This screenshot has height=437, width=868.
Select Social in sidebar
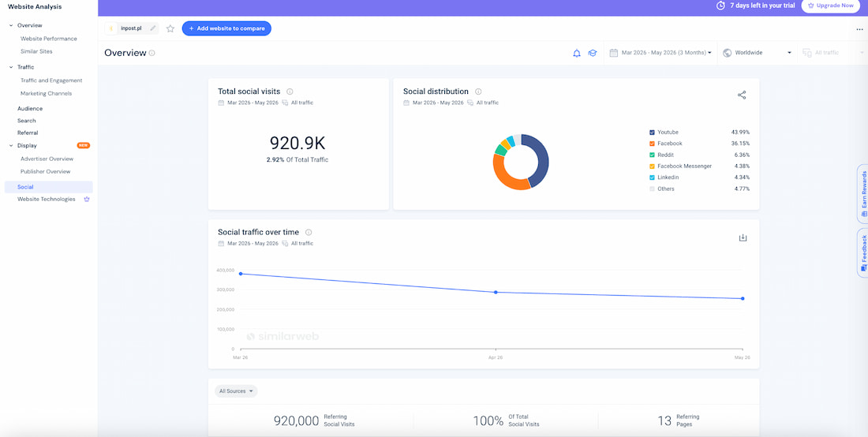[49, 187]
